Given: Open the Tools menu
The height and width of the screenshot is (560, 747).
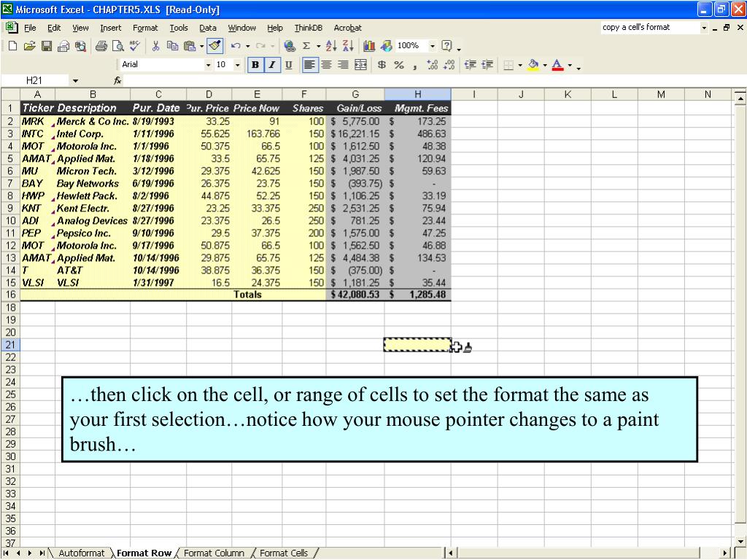Looking at the screenshot, I should click(179, 28).
